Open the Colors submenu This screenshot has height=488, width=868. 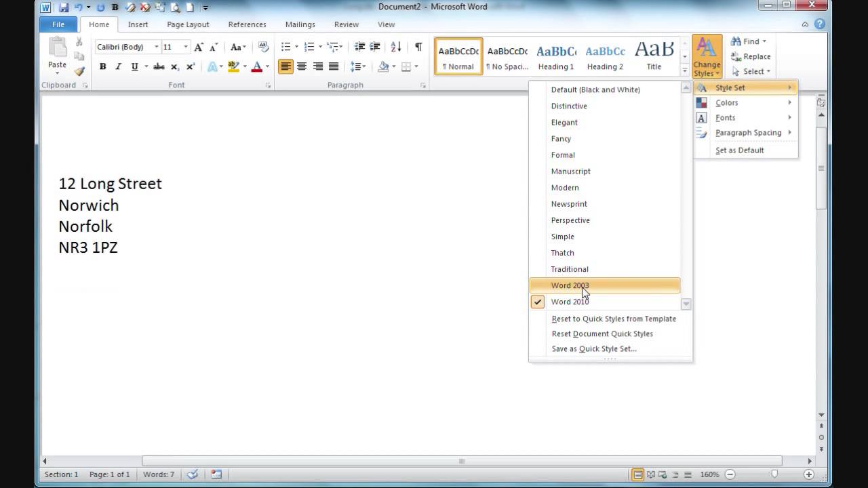click(746, 103)
